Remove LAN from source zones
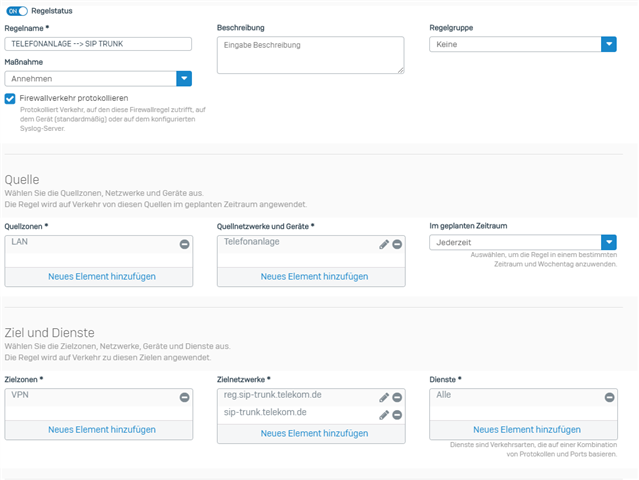The width and height of the screenshot is (639, 480). [x=184, y=244]
